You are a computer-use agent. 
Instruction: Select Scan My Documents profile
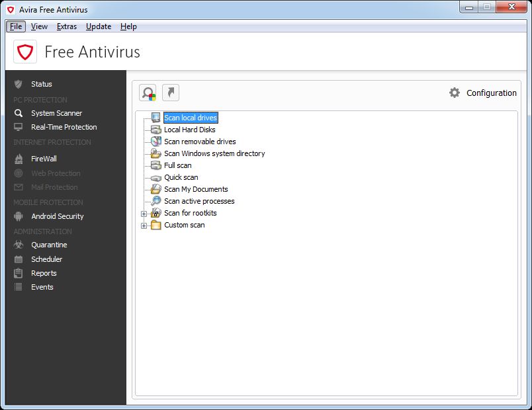coord(196,189)
